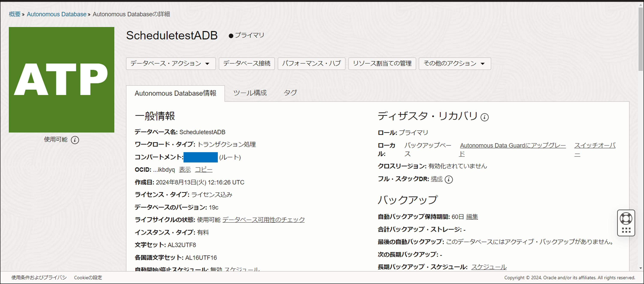Click リソース割当ての管理 button
Screen dimensions: 644x284
[x=382, y=63]
